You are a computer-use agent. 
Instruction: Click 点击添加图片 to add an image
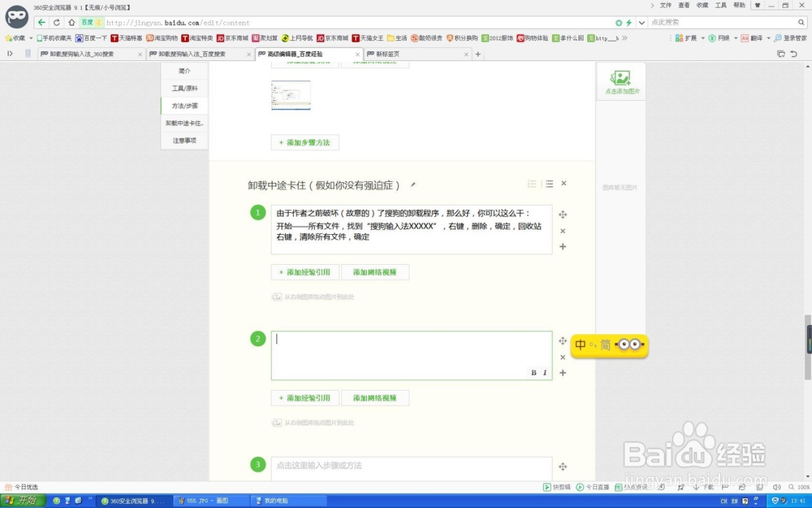tap(621, 81)
